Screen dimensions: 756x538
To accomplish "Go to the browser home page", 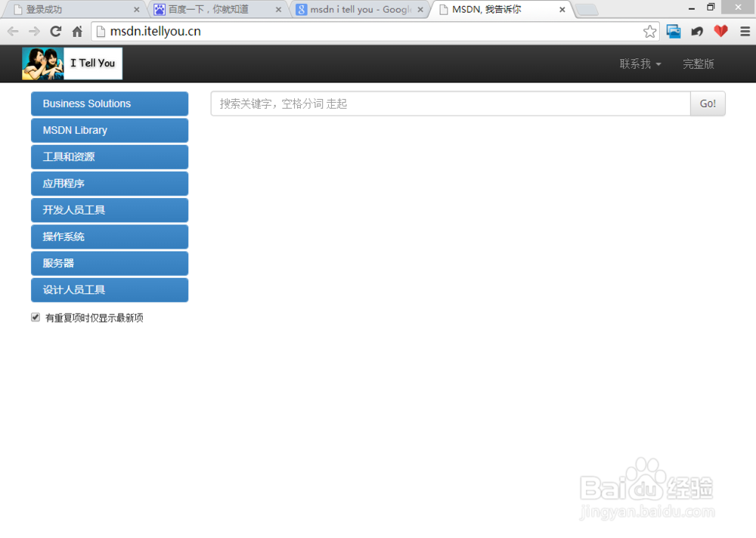I will tap(77, 32).
